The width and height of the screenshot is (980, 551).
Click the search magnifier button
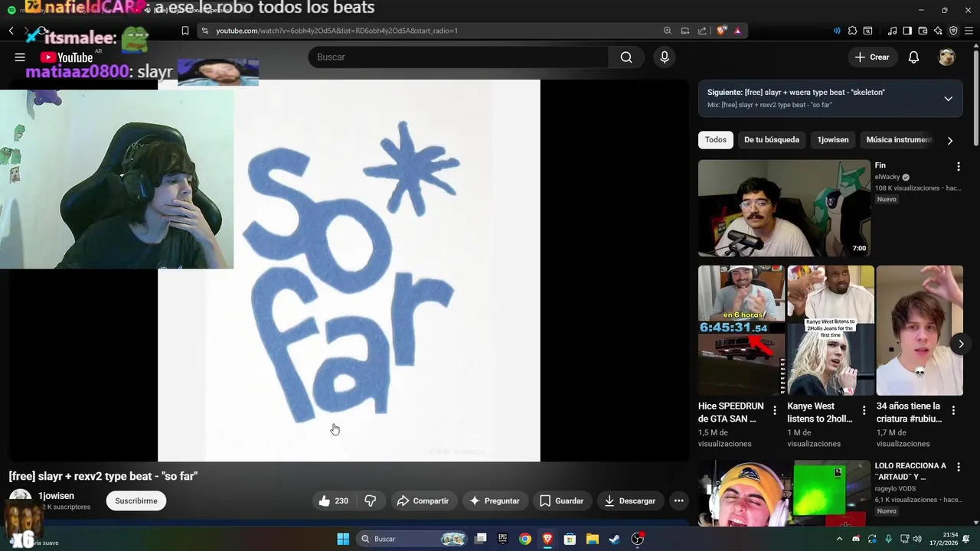point(626,57)
